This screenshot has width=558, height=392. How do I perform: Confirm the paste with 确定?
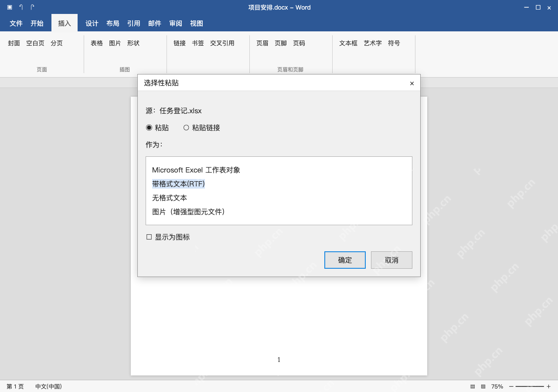(x=345, y=260)
